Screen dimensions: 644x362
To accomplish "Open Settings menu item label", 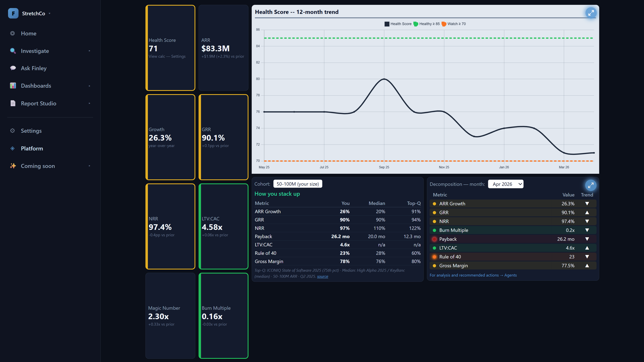I will pyautogui.click(x=31, y=131).
